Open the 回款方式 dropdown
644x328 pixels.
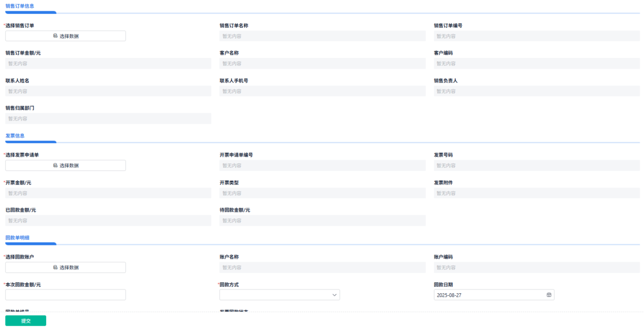[280, 295]
